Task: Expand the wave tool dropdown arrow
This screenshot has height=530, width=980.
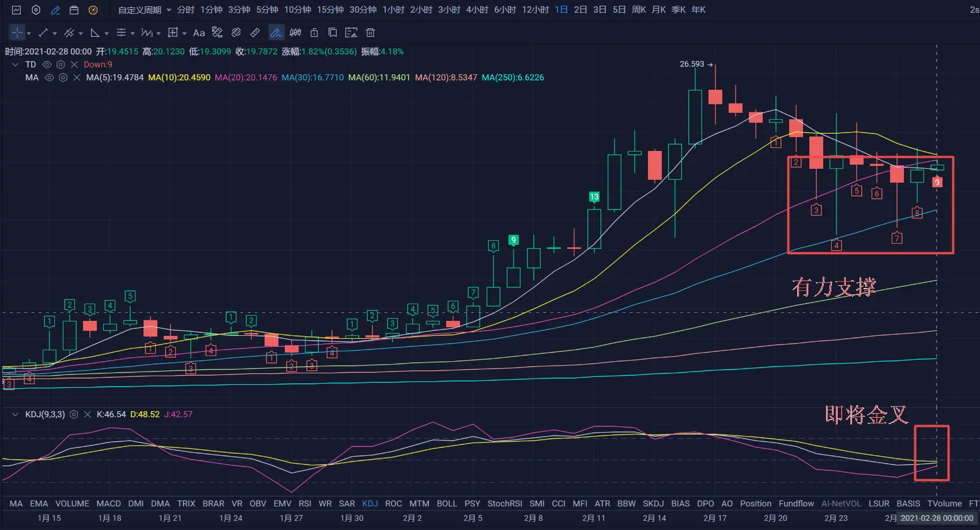Action: 159,33
